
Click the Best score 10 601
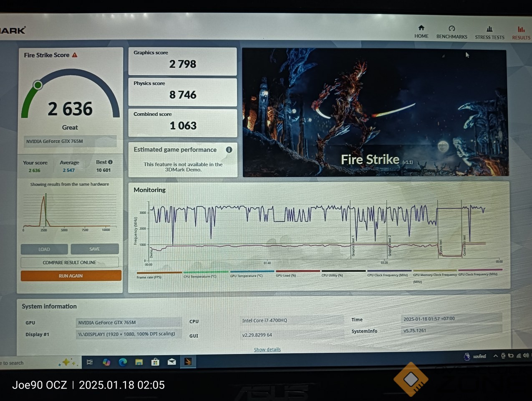point(103,170)
